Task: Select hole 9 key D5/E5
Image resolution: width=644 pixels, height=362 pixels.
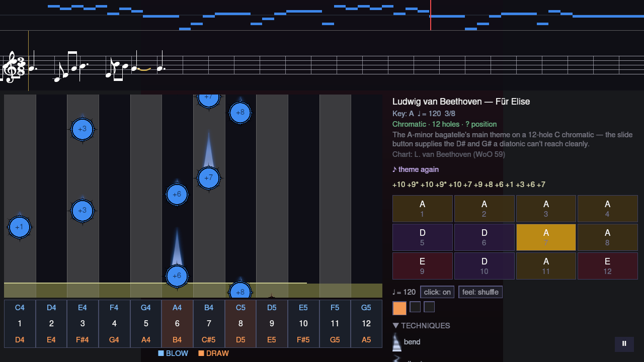Action: click(x=272, y=324)
